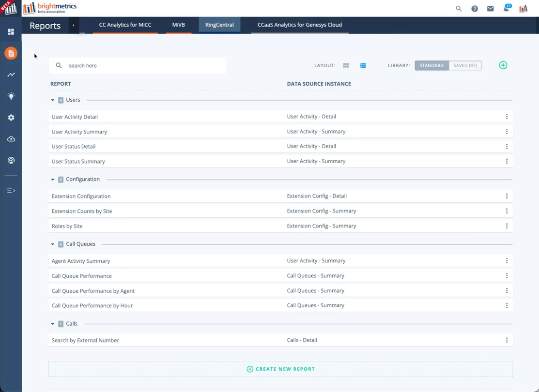This screenshot has width=539, height=392.
Task: Click CREATE NEW REPORT button
Action: pos(280,369)
